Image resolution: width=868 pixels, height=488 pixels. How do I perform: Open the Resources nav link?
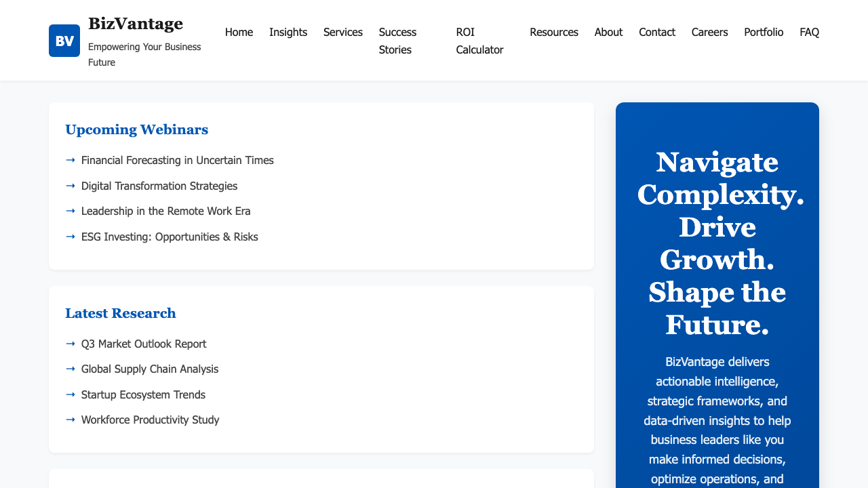tap(554, 32)
